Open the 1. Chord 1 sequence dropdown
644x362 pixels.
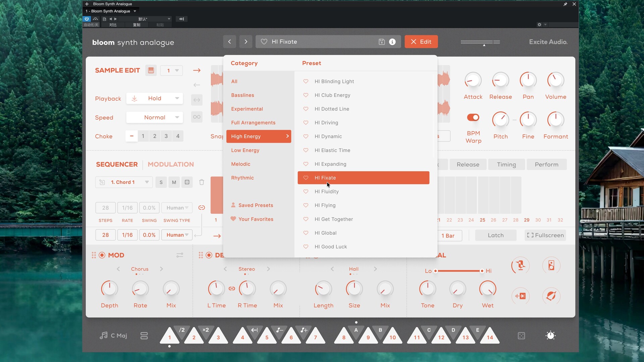coord(124,182)
